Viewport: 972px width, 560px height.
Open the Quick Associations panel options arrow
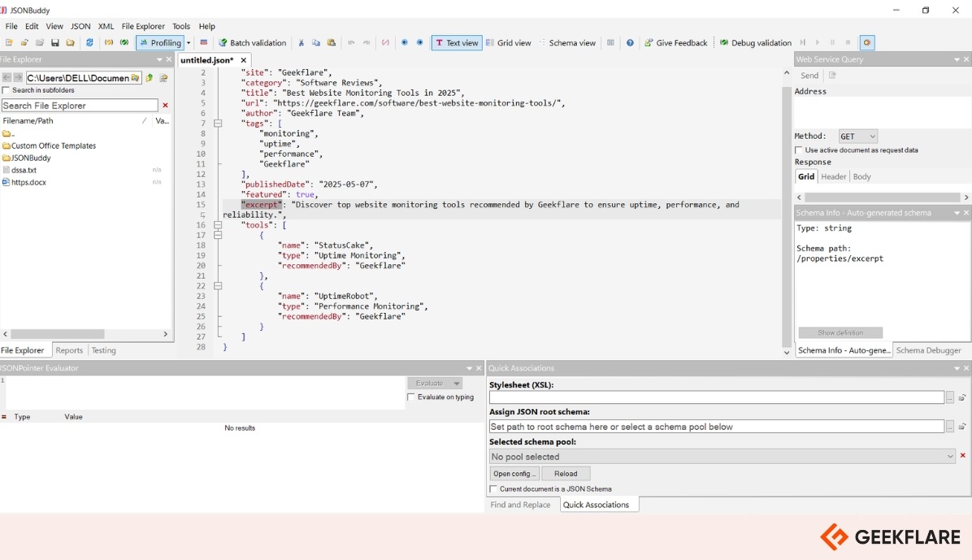coord(957,368)
